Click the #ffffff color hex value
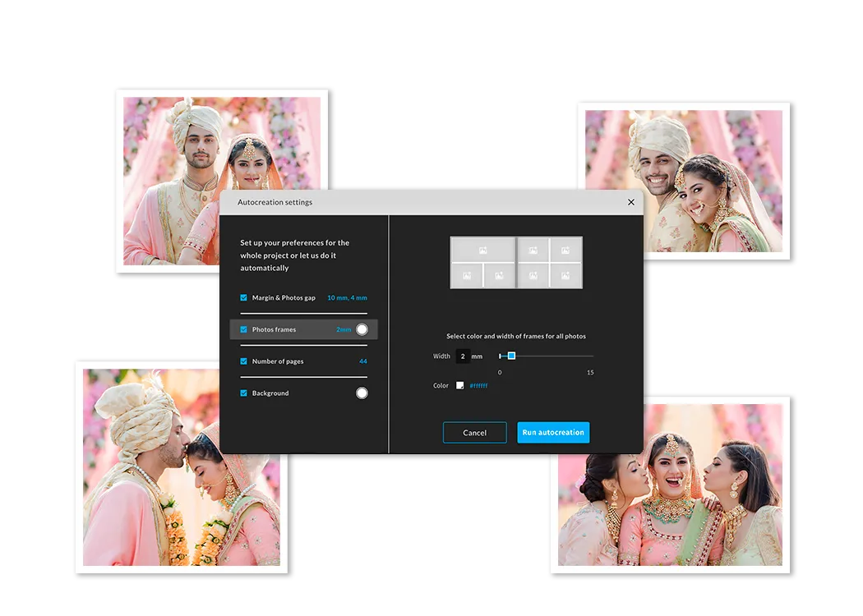 pos(478,385)
